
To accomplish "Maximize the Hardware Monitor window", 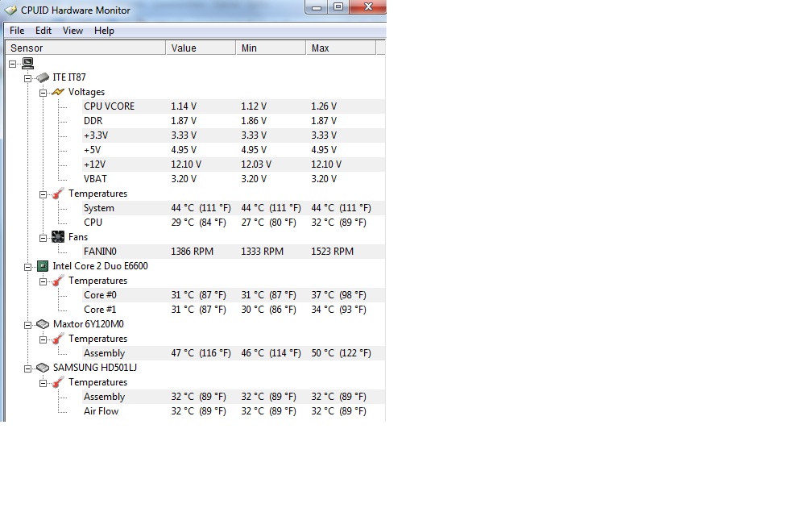I will tap(338, 7).
